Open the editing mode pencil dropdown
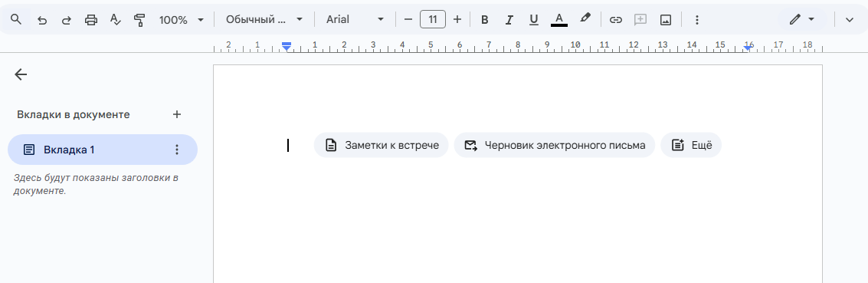Screen dimensions: 868x283 (802, 19)
